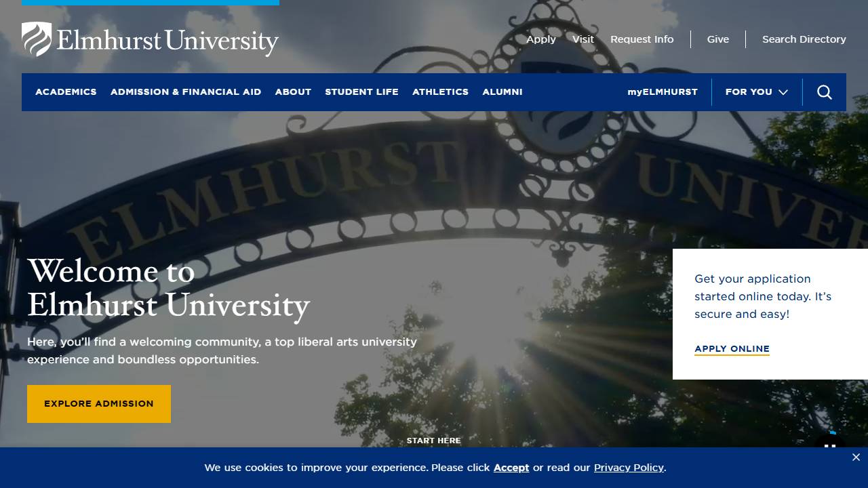868x488 pixels.
Task: Expand the For You dropdown
Action: [x=756, y=92]
